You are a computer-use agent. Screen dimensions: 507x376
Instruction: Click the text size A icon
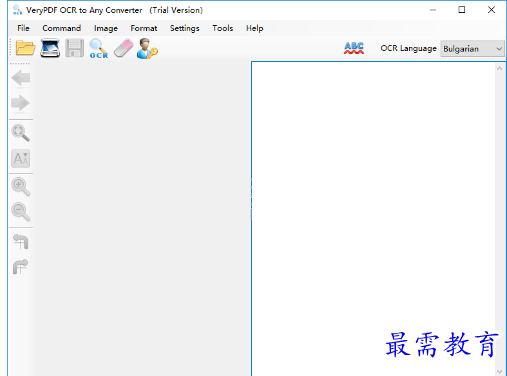coord(21,158)
